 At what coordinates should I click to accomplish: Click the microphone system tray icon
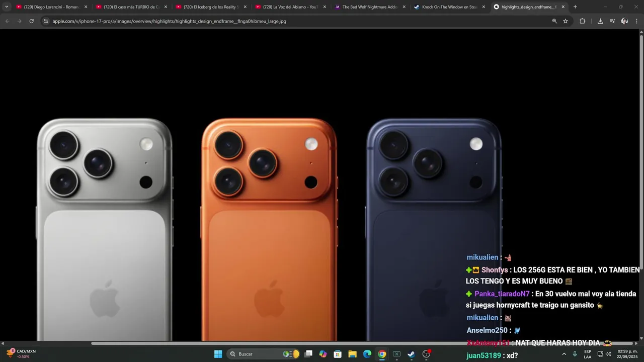[575, 354]
